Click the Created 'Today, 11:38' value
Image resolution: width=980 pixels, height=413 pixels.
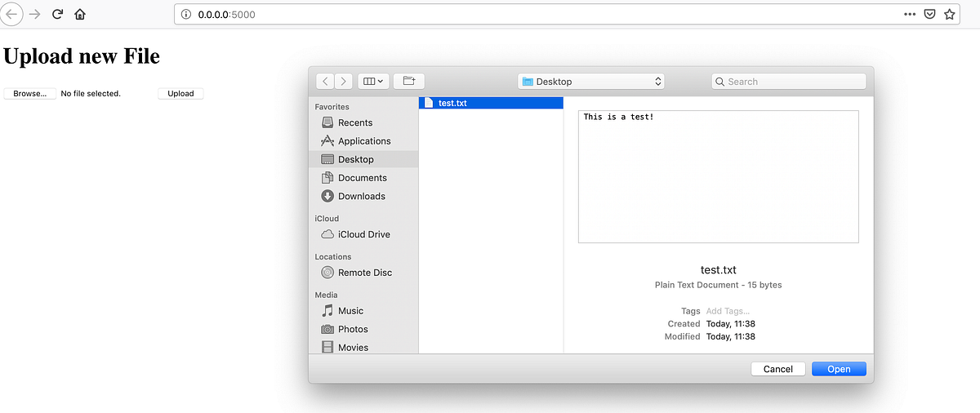(731, 324)
